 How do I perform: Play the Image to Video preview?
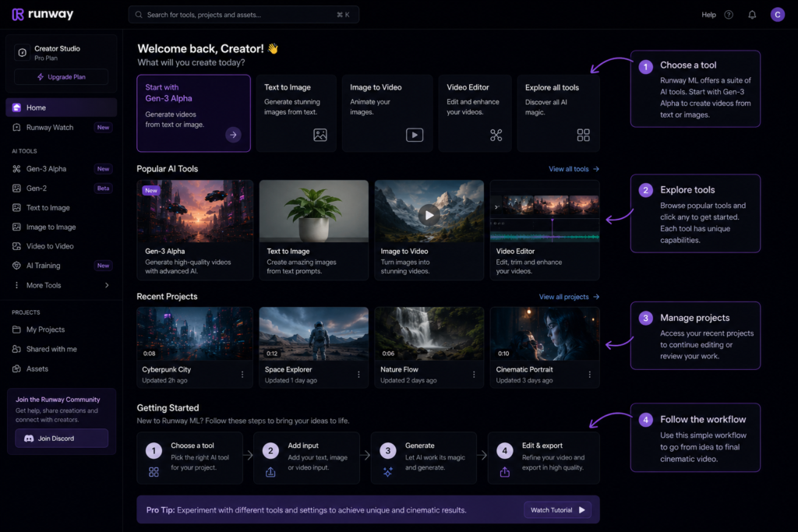click(429, 215)
